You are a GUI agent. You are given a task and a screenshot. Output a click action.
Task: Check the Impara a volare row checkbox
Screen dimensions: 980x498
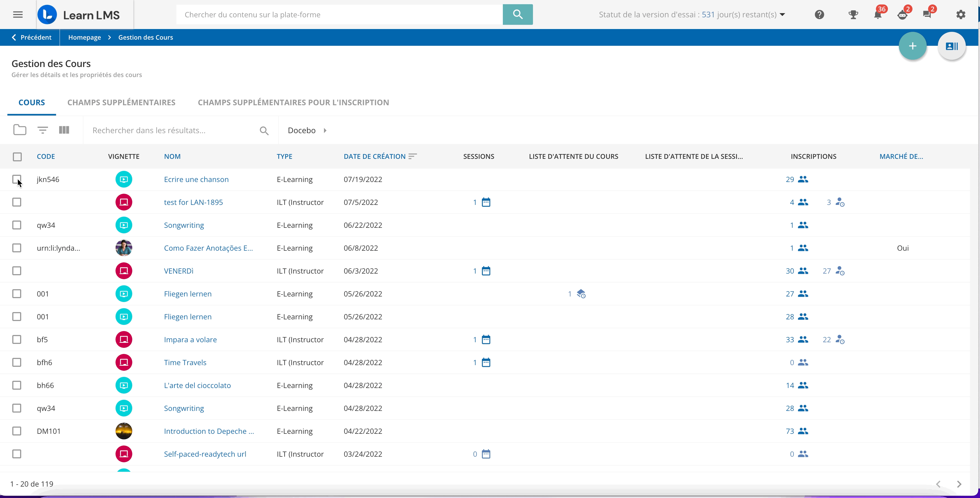click(17, 339)
